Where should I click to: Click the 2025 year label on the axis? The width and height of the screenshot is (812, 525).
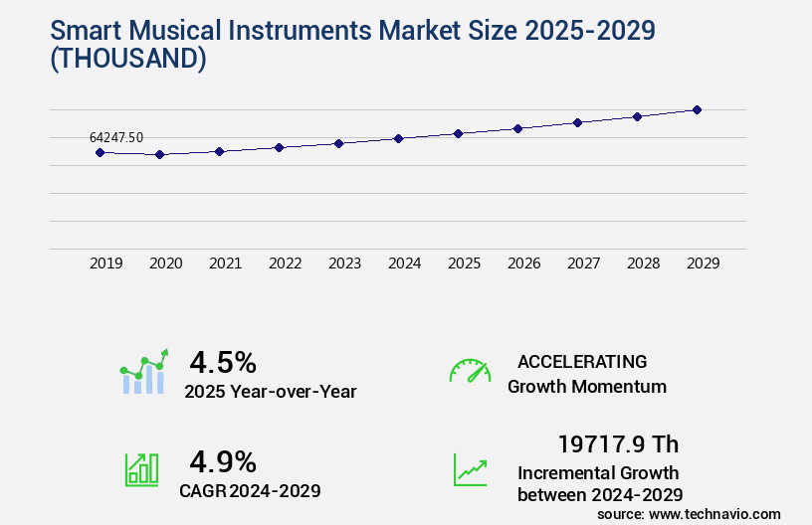pyautogui.click(x=464, y=263)
